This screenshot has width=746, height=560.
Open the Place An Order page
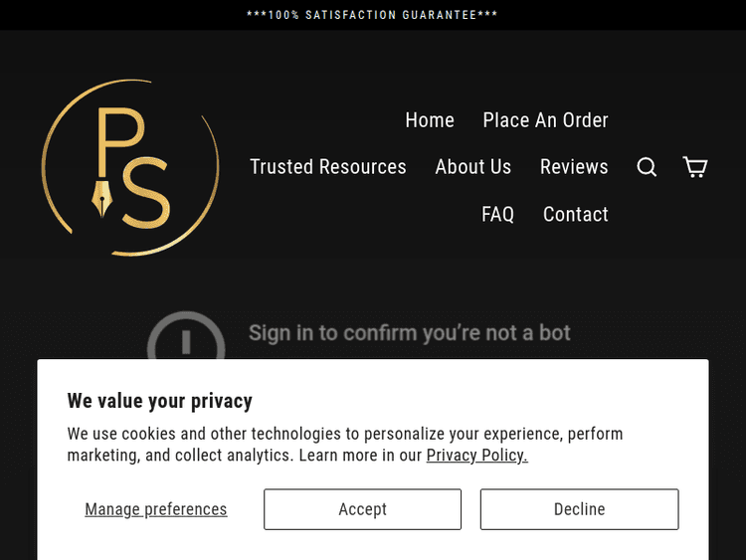pos(545,120)
